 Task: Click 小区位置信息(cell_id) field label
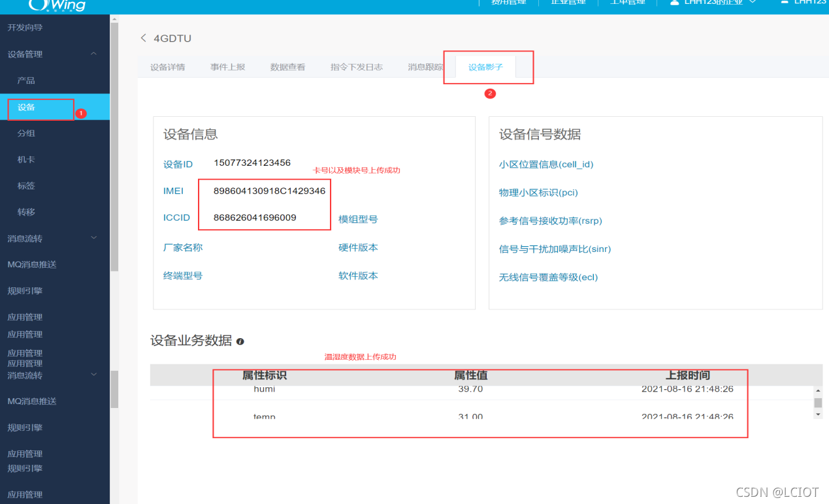(546, 165)
